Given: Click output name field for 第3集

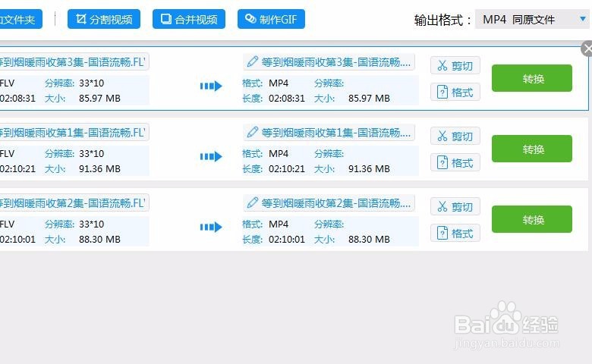Looking at the screenshot, I should (329, 62).
